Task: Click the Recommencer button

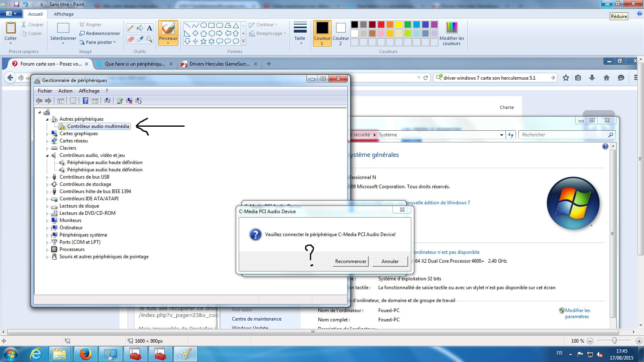Action: click(351, 261)
